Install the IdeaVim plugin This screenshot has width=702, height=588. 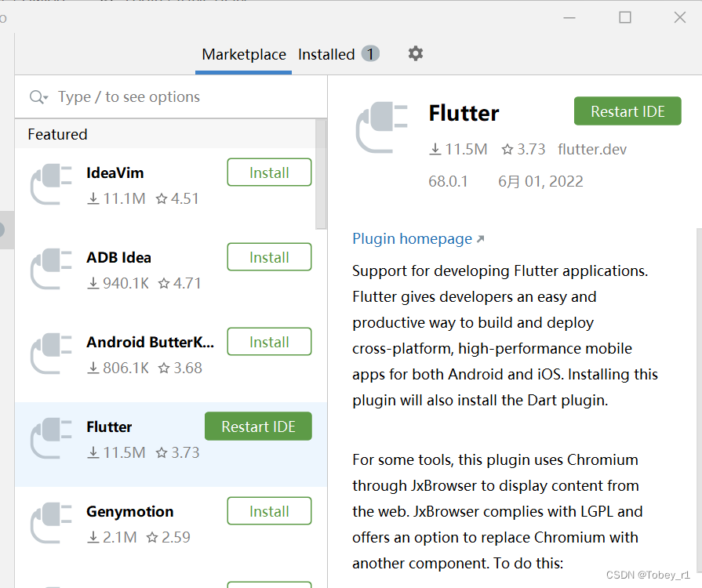click(x=269, y=172)
